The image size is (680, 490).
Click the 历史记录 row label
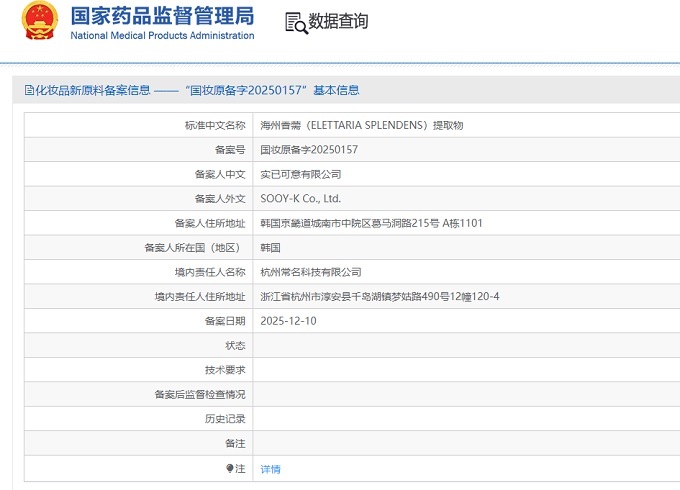tap(225, 419)
